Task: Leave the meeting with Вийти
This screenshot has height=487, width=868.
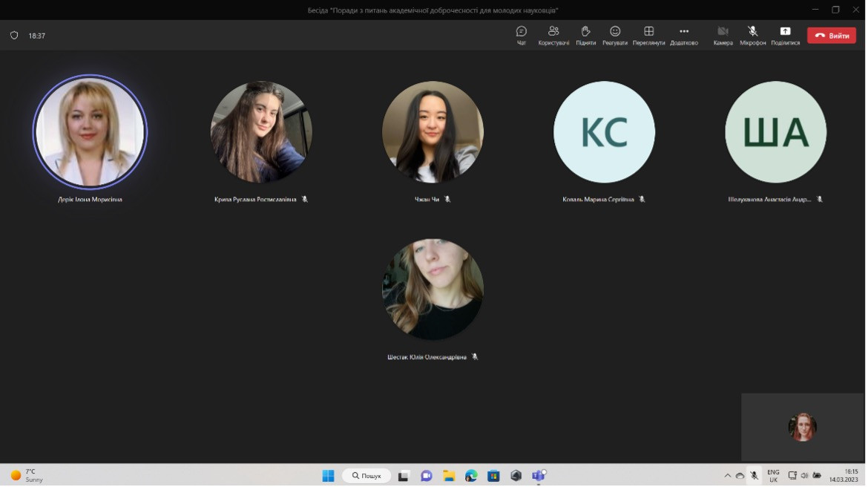Action: coord(831,36)
